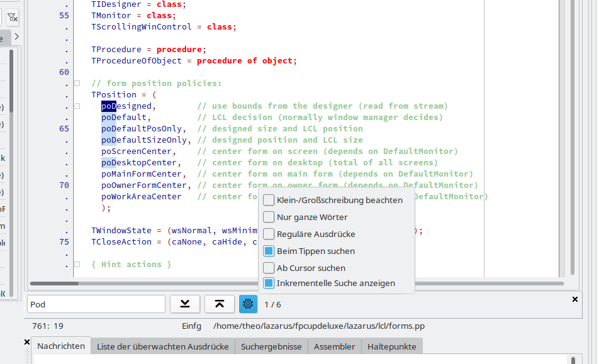Click the poMainFormCenter enum value
The image size is (599, 364).
[x=142, y=174]
